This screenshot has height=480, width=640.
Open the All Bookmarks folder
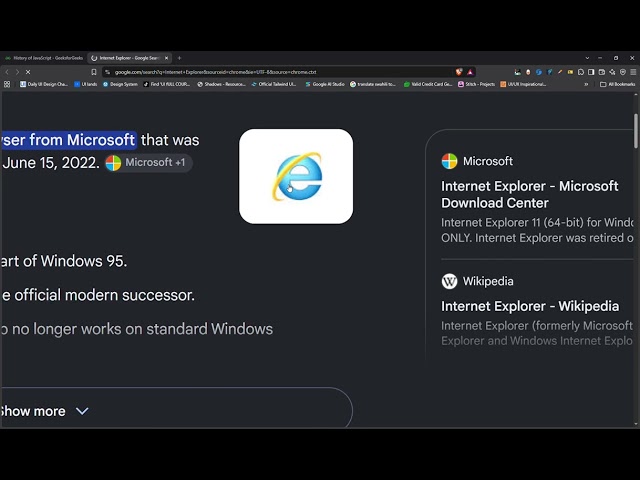click(618, 84)
